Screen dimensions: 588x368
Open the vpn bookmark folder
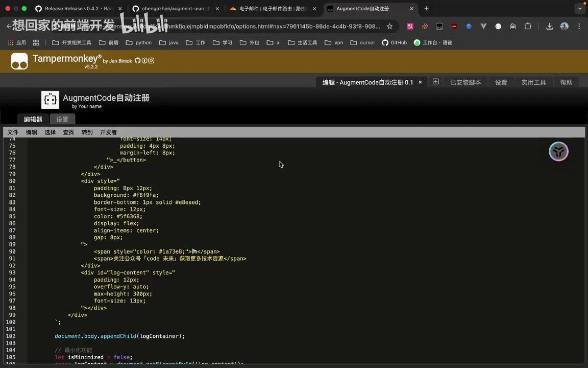[x=334, y=42]
